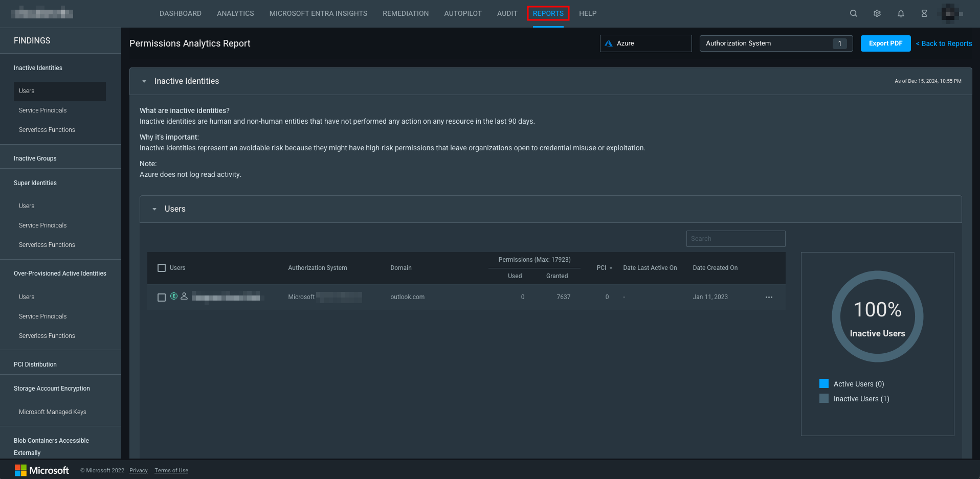The width and height of the screenshot is (980, 479).
Task: Open the Microsoft Entra Insights tab
Action: [x=318, y=13]
